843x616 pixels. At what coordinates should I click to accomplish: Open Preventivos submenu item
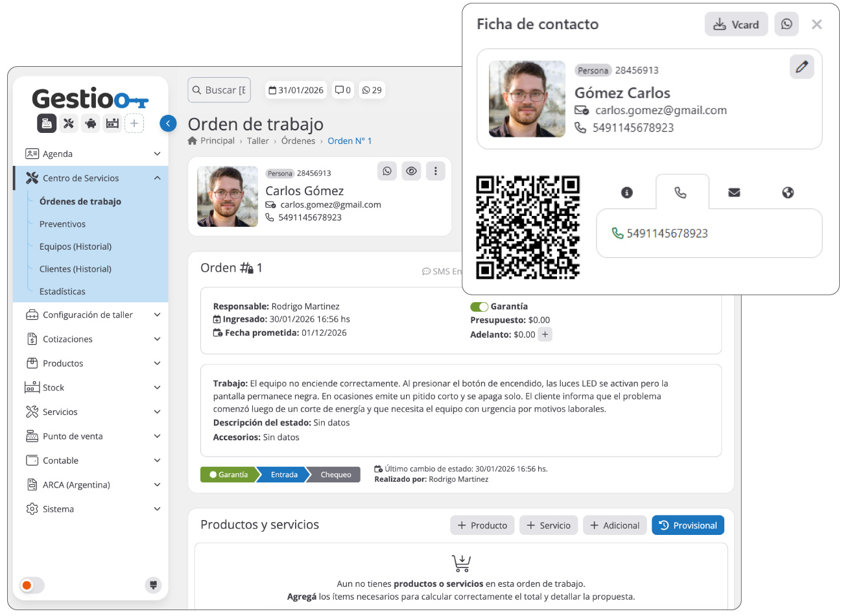tap(62, 224)
